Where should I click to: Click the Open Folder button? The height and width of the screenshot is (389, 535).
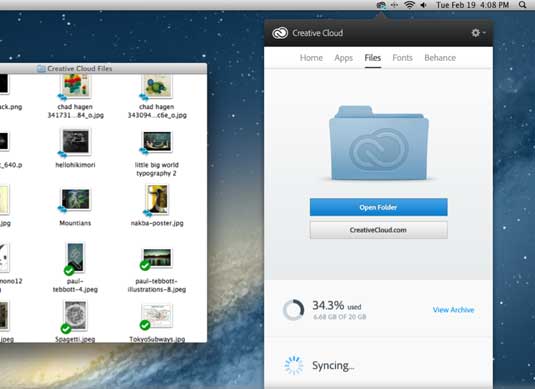point(378,207)
